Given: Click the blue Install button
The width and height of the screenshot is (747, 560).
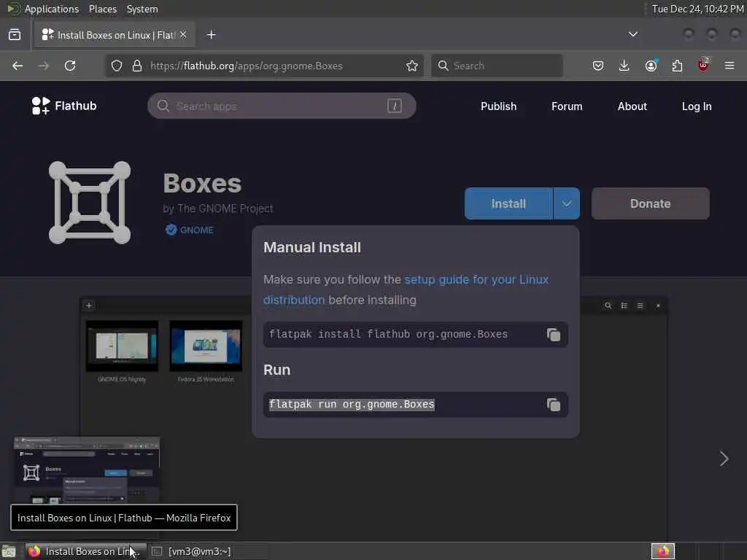Looking at the screenshot, I should 508,204.
